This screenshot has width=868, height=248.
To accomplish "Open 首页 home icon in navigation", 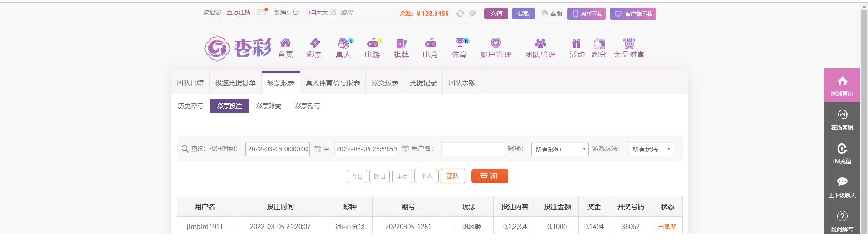I will coord(285,43).
